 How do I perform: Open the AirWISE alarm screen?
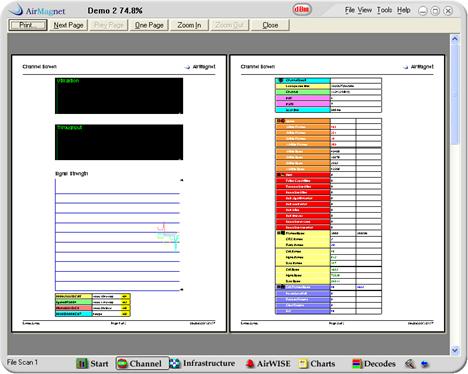pyautogui.click(x=268, y=363)
